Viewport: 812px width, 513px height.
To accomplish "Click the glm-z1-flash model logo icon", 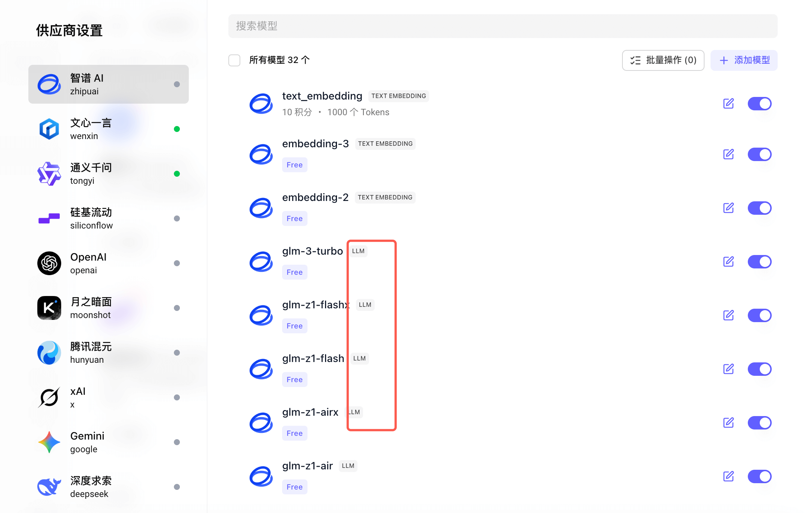I will (x=261, y=369).
